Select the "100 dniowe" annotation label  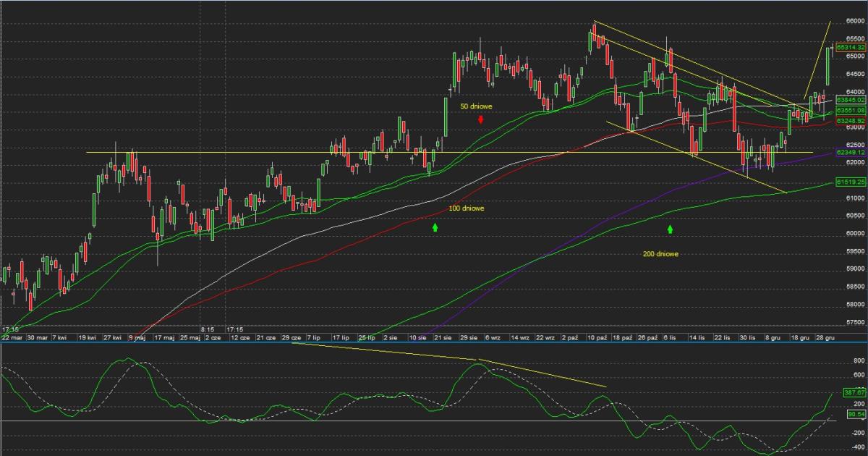[466, 208]
